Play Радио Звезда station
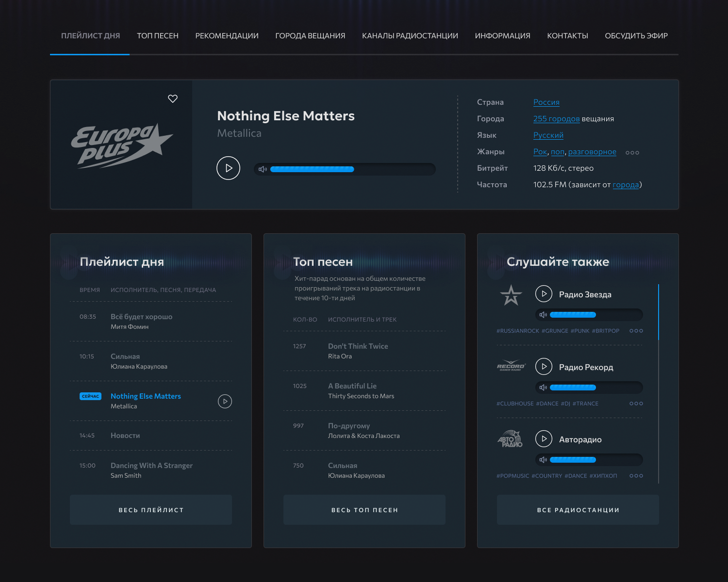This screenshot has width=728, height=582. 544,294
